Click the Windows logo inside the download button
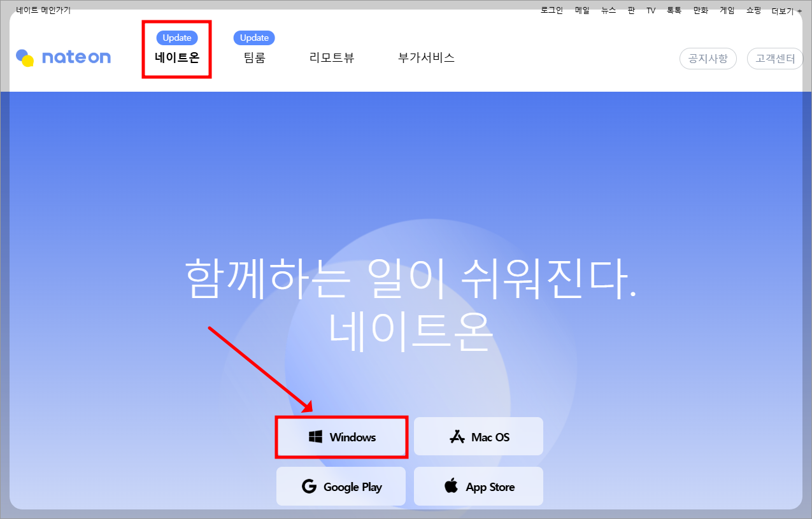Image resolution: width=812 pixels, height=519 pixels. tap(315, 437)
